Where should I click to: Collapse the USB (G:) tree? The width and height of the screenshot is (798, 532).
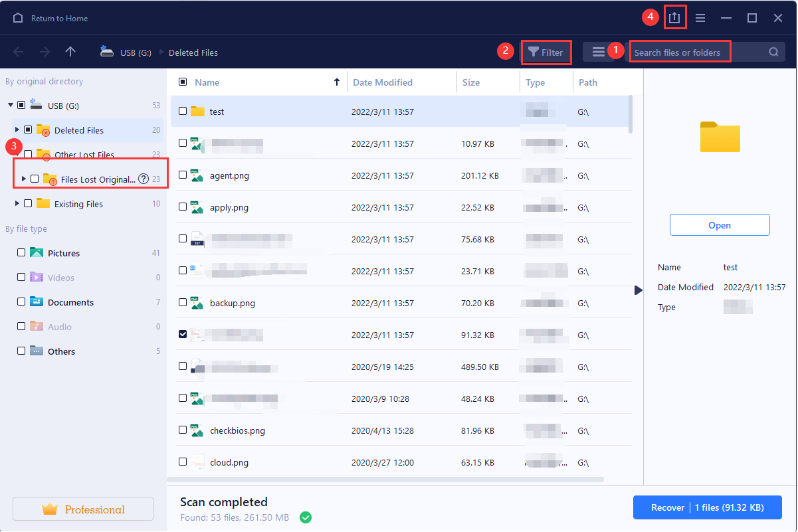pyautogui.click(x=9, y=105)
